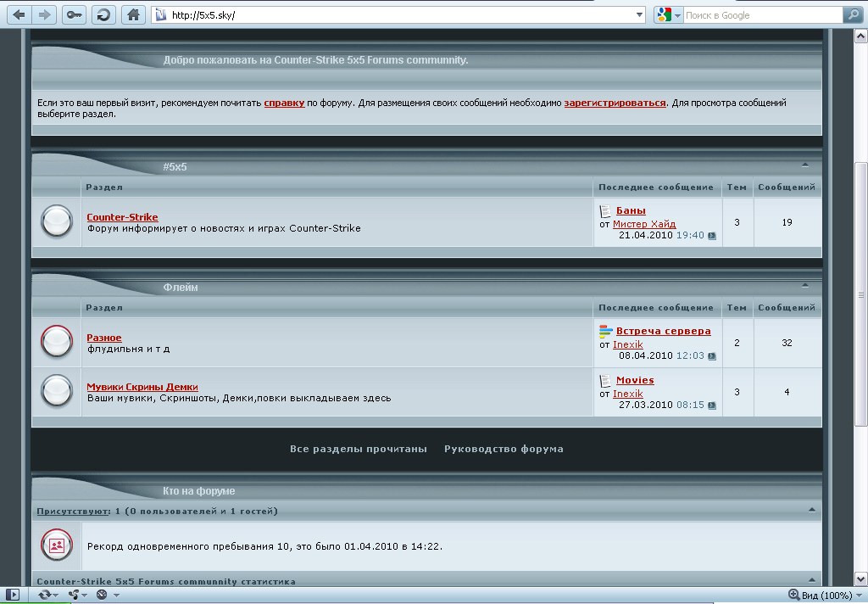Click the who's online icon in Кто на форуме
This screenshot has height=604, width=868.
click(x=57, y=545)
